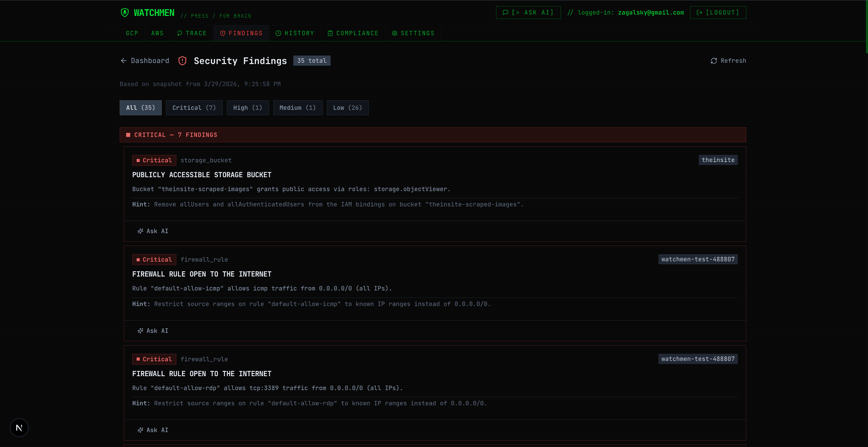Click the Logout button
Screen dimensions: 868x447
click(x=718, y=13)
